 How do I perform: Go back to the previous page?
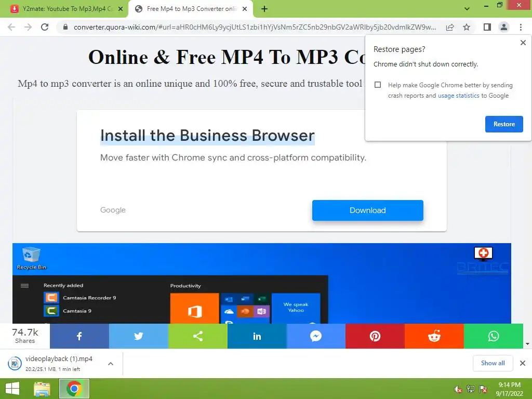(x=11, y=27)
